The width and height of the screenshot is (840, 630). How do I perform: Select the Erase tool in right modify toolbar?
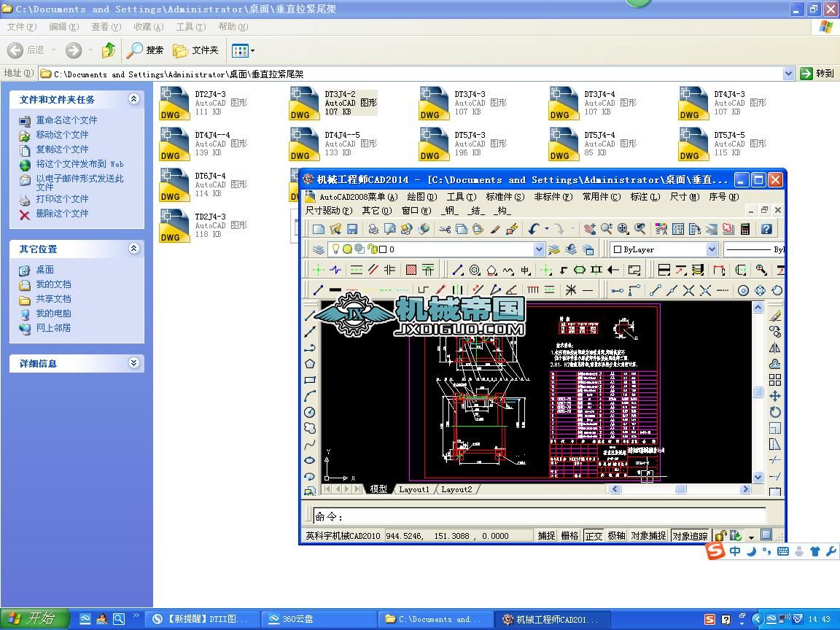774,316
